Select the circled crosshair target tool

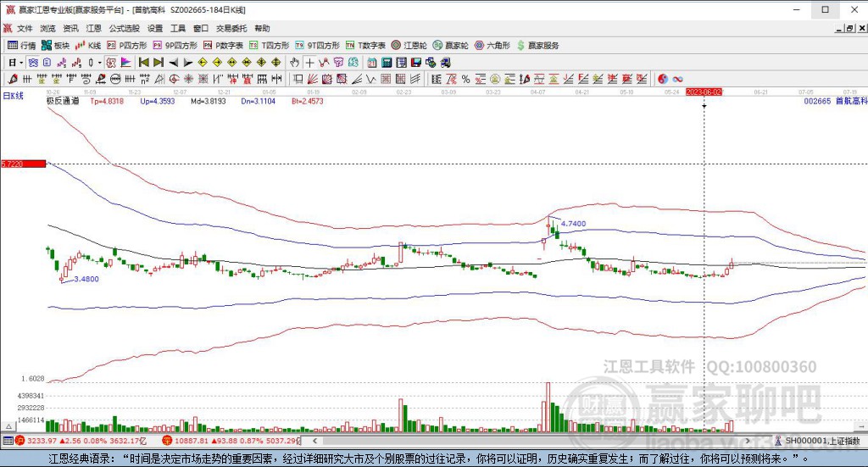click(174, 79)
